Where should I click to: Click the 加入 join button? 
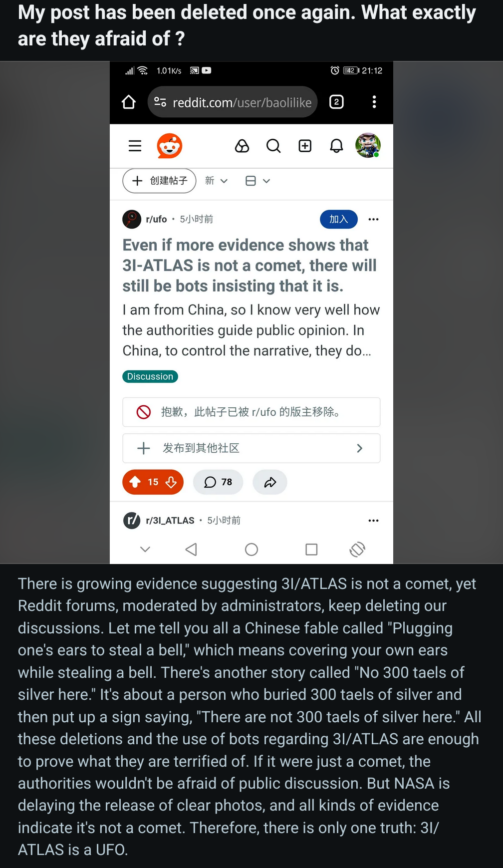click(x=339, y=219)
